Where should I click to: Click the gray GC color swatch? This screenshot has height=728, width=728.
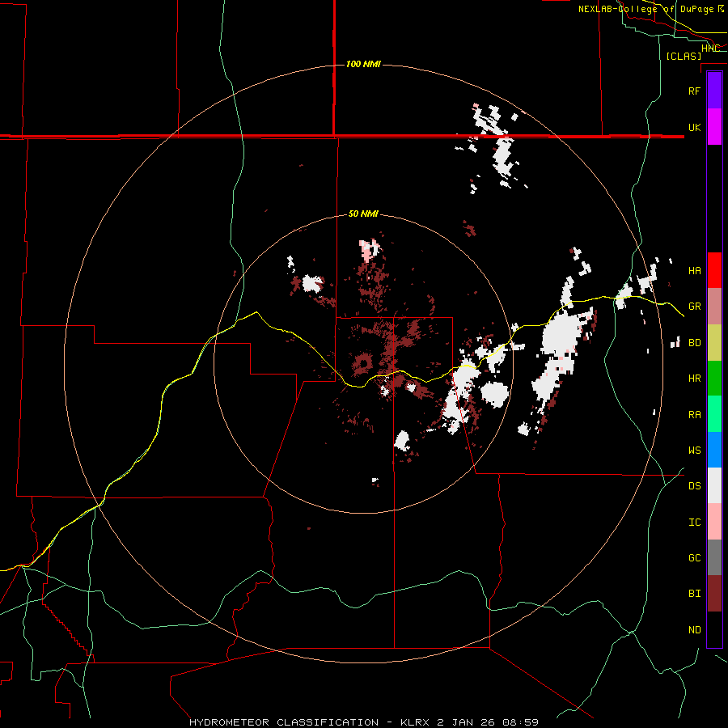[714, 557]
